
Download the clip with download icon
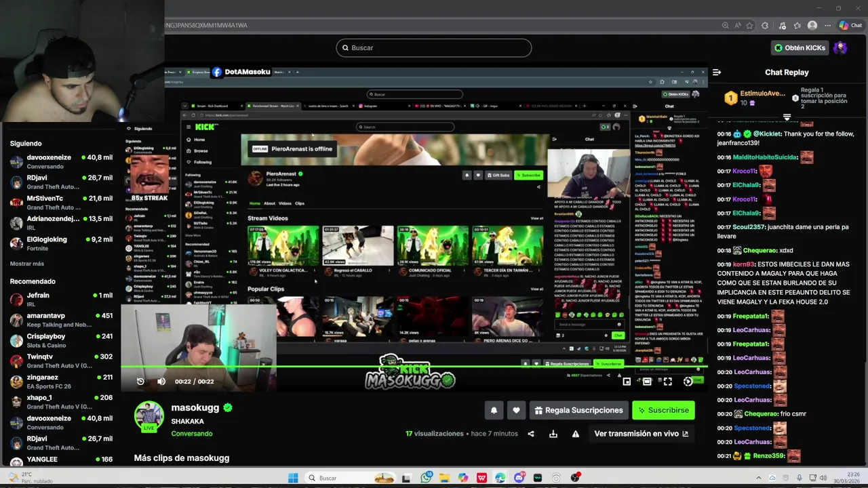click(553, 434)
